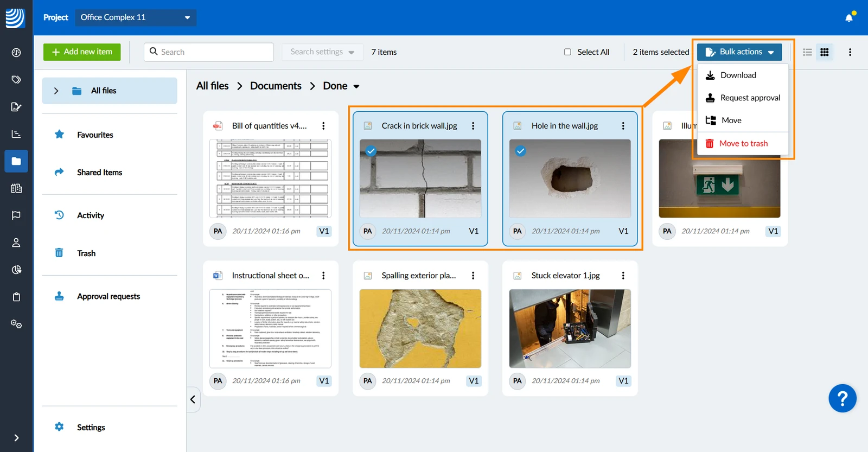The image size is (868, 452).
Task: Open the tags icon in left sidebar
Action: [16, 80]
